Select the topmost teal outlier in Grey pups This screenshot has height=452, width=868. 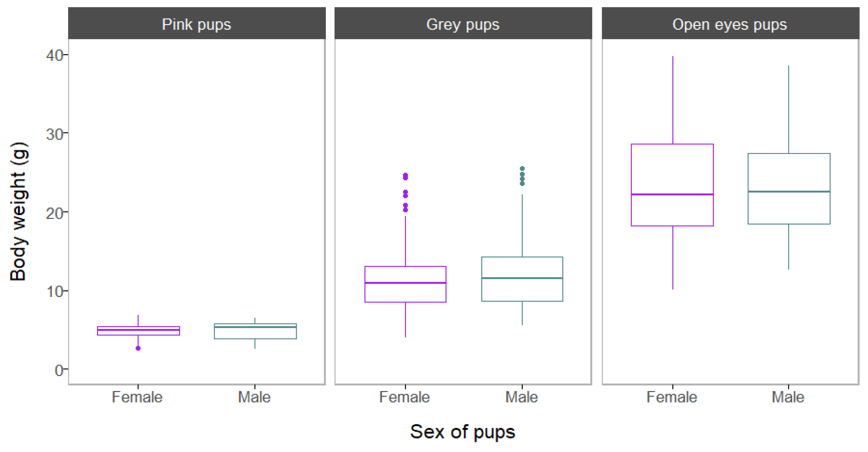(x=522, y=168)
